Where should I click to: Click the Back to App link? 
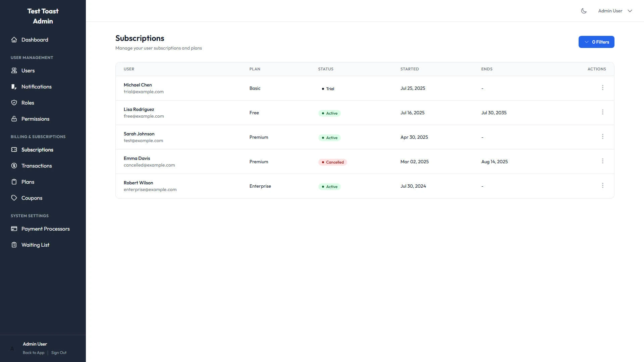[x=34, y=352]
